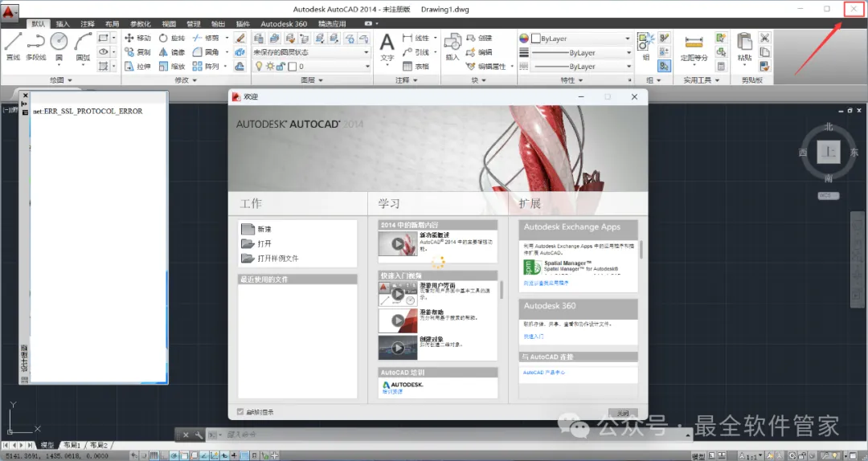The height and width of the screenshot is (461, 868).
Task: Switch to the 参数化 ribbon tab
Action: [x=140, y=24]
